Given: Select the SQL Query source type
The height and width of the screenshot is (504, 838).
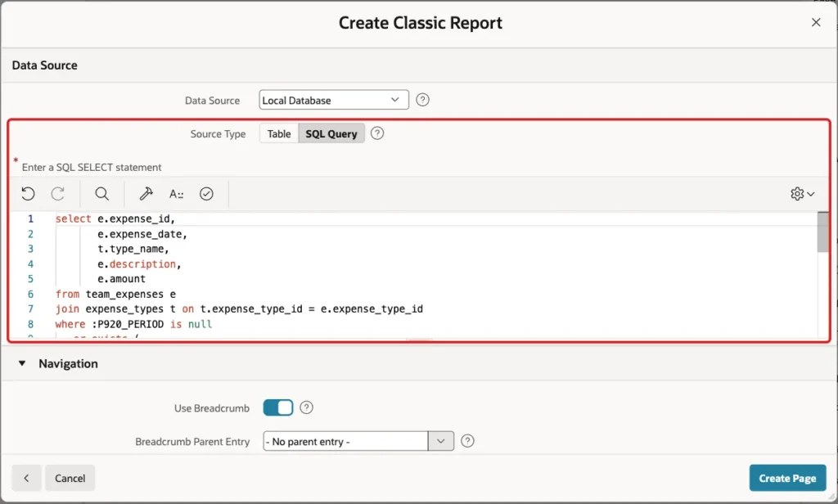Looking at the screenshot, I should [331, 133].
